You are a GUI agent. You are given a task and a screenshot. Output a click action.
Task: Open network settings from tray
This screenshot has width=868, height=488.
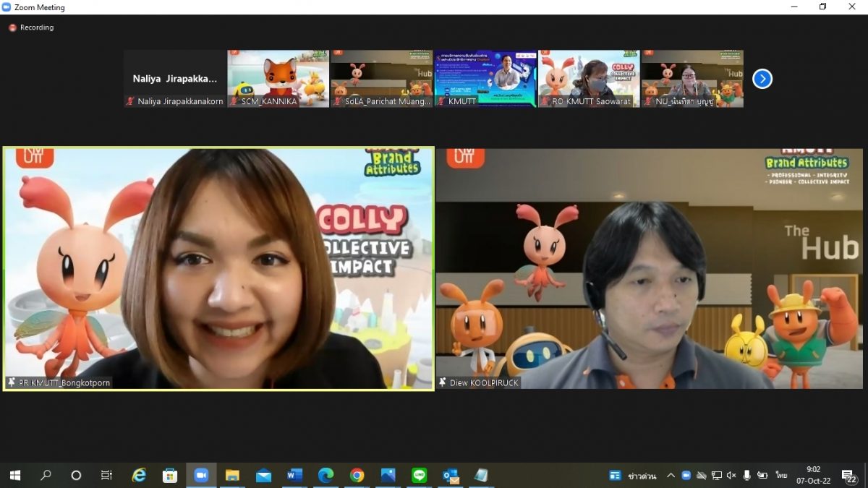click(x=716, y=476)
